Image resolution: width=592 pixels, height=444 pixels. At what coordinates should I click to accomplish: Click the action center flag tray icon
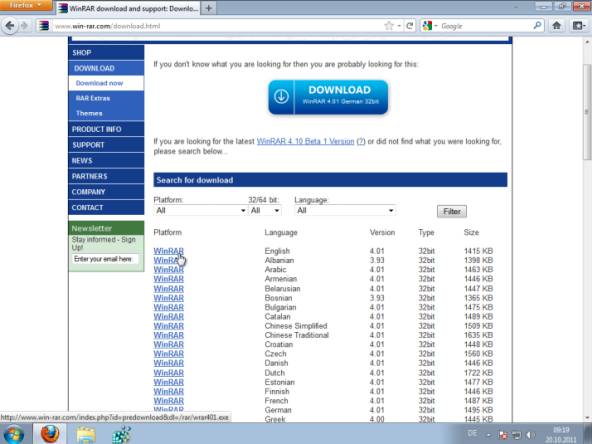point(503,435)
